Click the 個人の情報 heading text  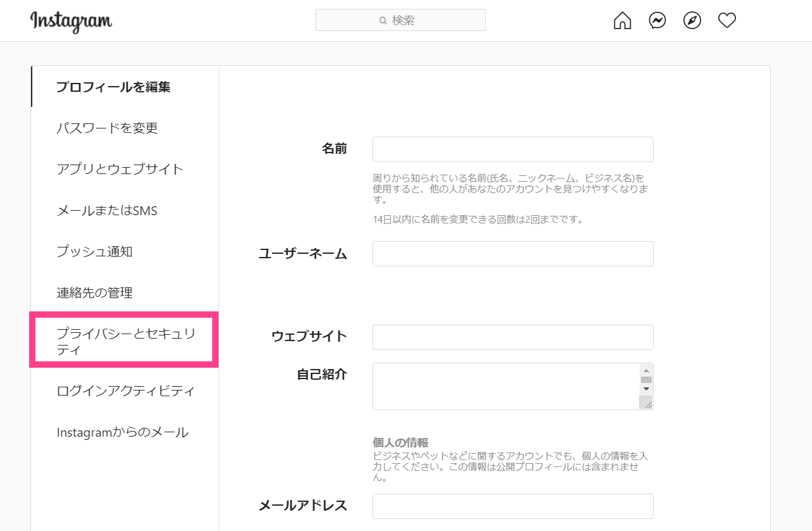400,442
